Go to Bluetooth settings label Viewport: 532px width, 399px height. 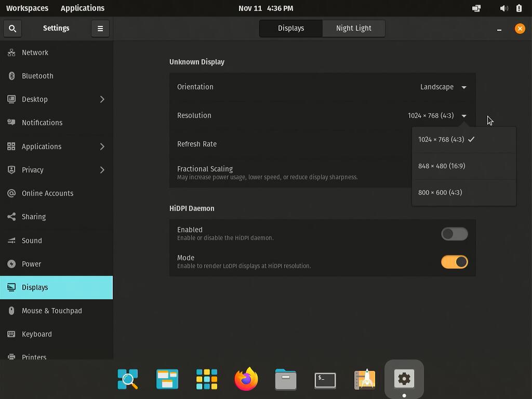(37, 76)
